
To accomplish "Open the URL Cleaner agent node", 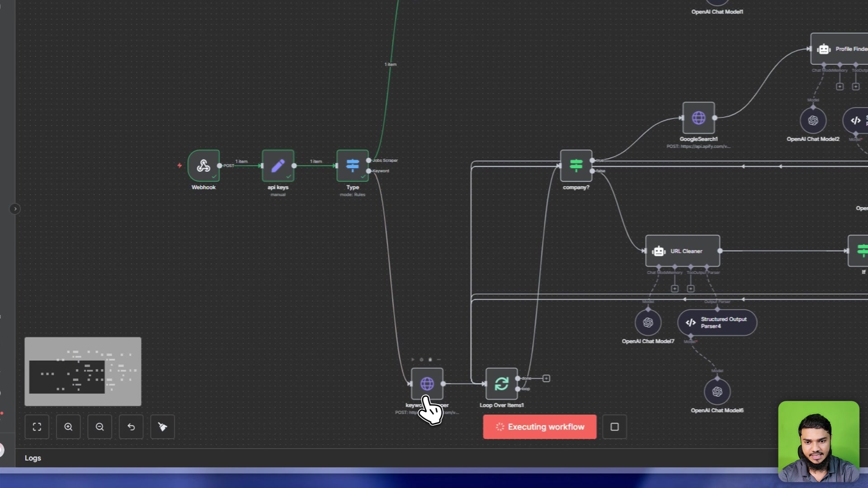I will [x=683, y=251].
